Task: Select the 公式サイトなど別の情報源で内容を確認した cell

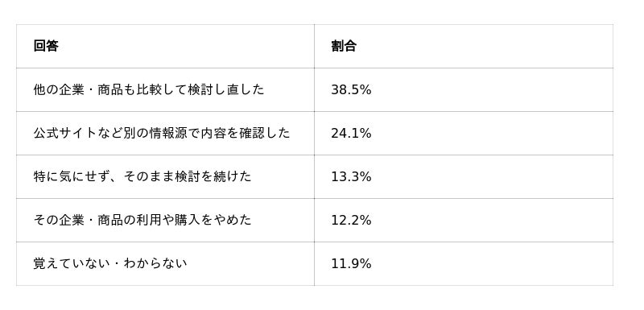Action: tap(165, 134)
